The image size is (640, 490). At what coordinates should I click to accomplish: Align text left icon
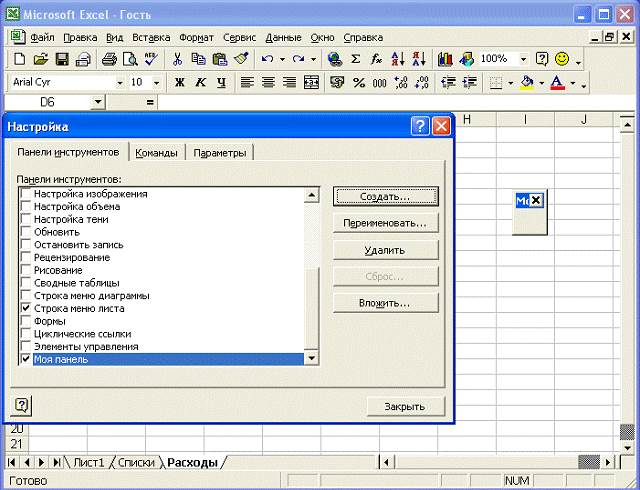point(247,83)
